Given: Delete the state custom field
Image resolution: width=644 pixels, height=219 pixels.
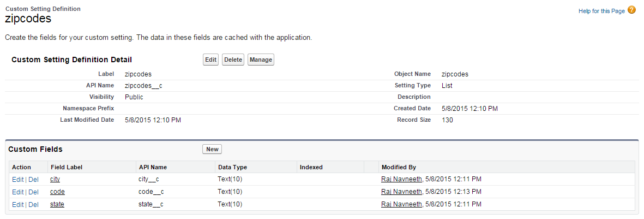Looking at the screenshot, I should 33,204.
